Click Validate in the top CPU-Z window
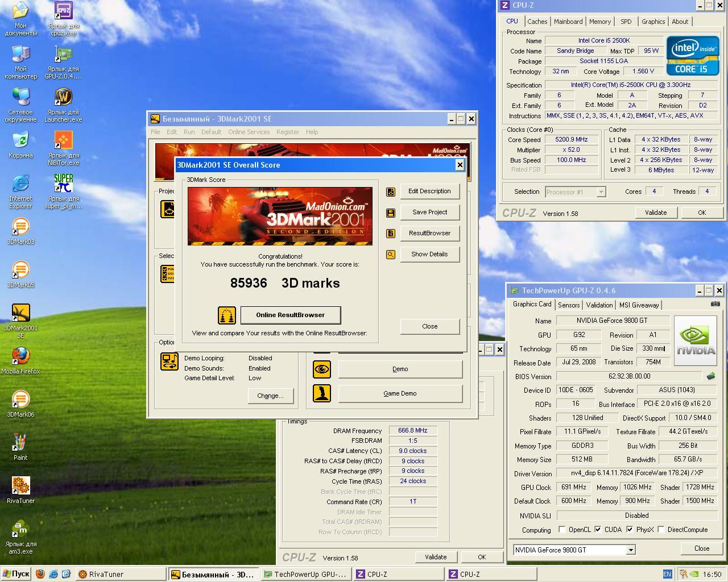 656,213
